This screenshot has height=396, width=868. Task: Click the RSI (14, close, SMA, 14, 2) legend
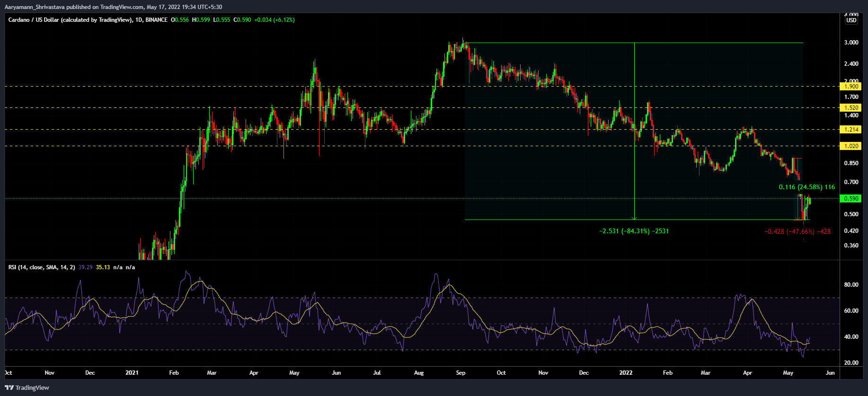[42, 267]
